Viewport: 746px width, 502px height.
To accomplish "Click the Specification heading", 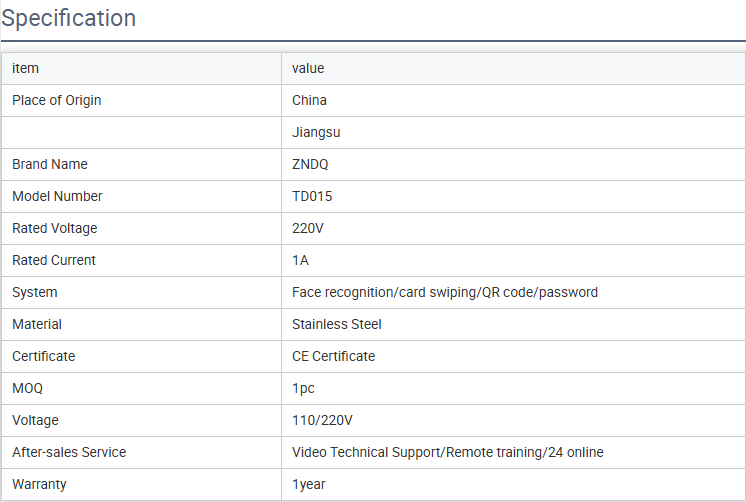I will [69, 18].
